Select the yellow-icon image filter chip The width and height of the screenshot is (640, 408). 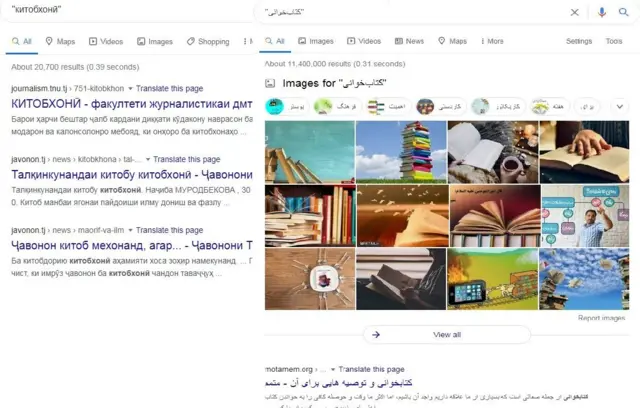[549, 107]
